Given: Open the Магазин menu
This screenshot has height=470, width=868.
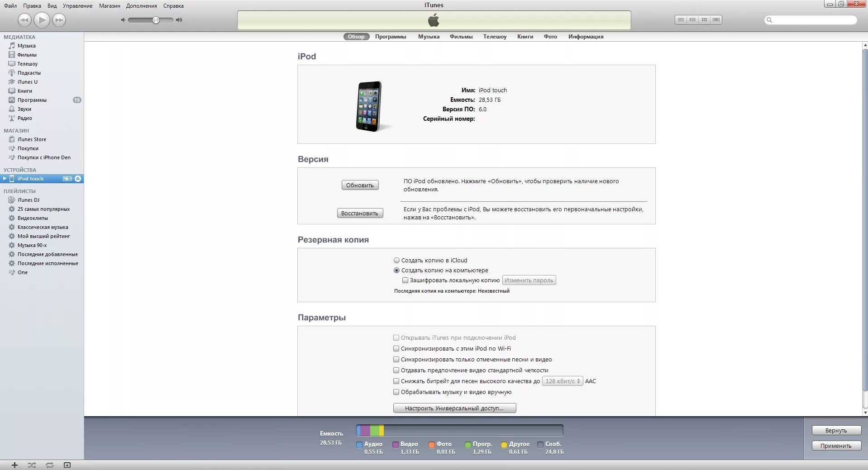Looking at the screenshot, I should click(x=110, y=6).
